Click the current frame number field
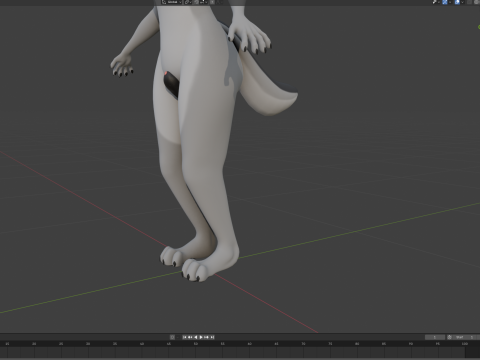The image size is (480, 360). (435, 337)
